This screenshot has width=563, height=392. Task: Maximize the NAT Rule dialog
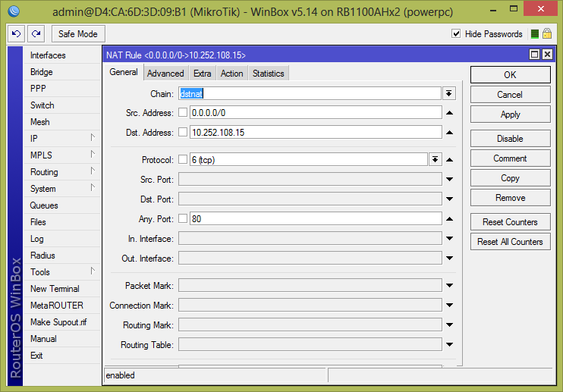534,55
